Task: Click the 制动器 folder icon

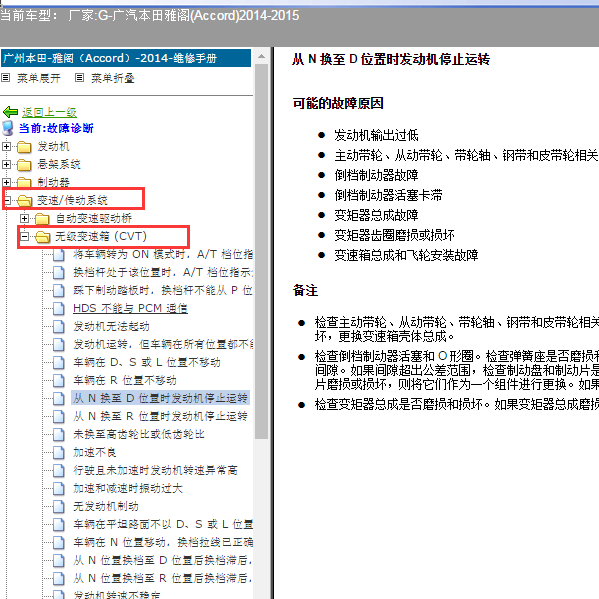Action: (24, 182)
